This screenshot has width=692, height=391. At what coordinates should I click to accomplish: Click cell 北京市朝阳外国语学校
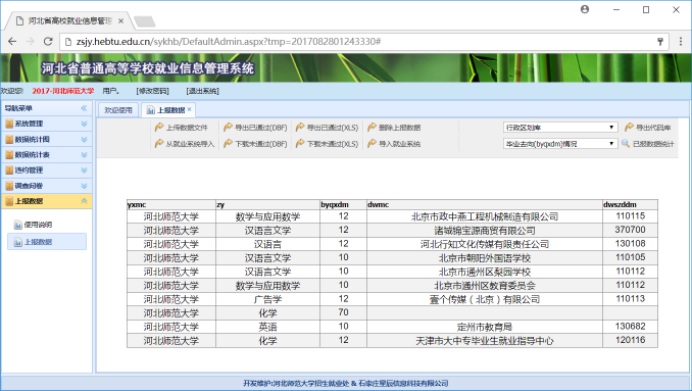point(485,258)
